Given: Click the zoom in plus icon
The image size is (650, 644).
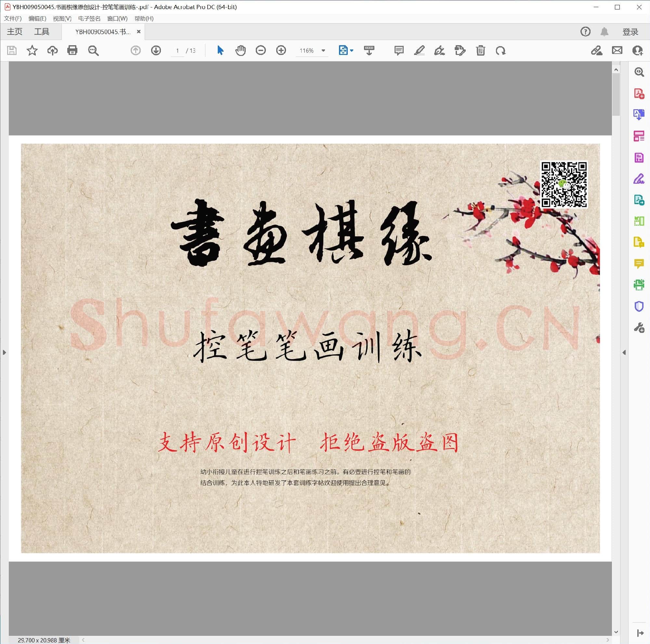Looking at the screenshot, I should pyautogui.click(x=281, y=50).
